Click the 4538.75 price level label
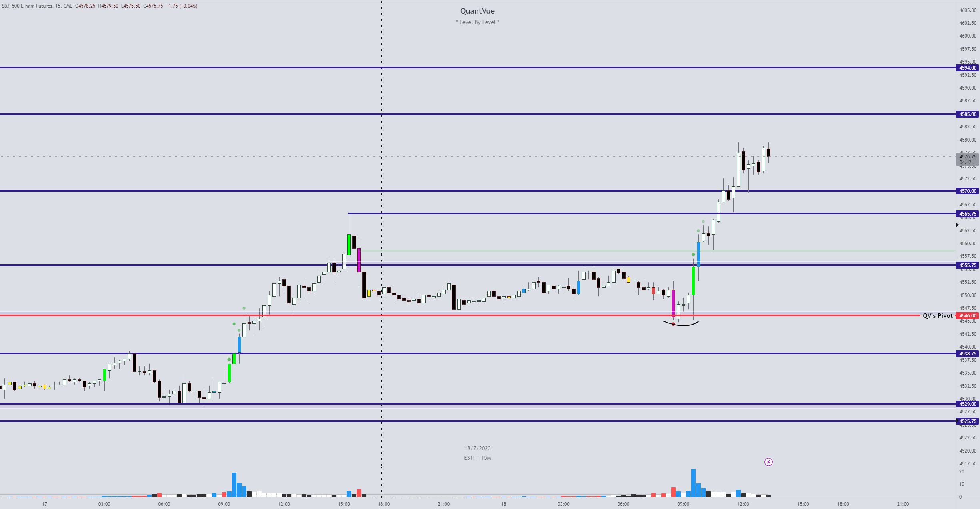This screenshot has height=509, width=980. tap(968, 354)
